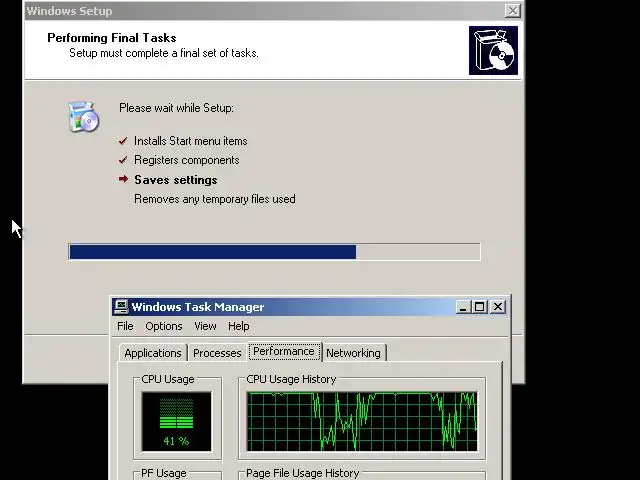This screenshot has height=480, width=640.
Task: Maximize the Windows Task Manager window
Action: point(480,307)
